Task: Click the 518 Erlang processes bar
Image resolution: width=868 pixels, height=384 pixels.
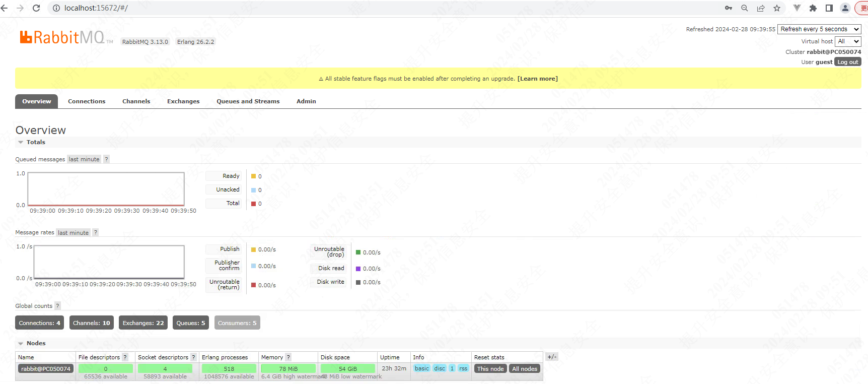Action: pyautogui.click(x=229, y=369)
